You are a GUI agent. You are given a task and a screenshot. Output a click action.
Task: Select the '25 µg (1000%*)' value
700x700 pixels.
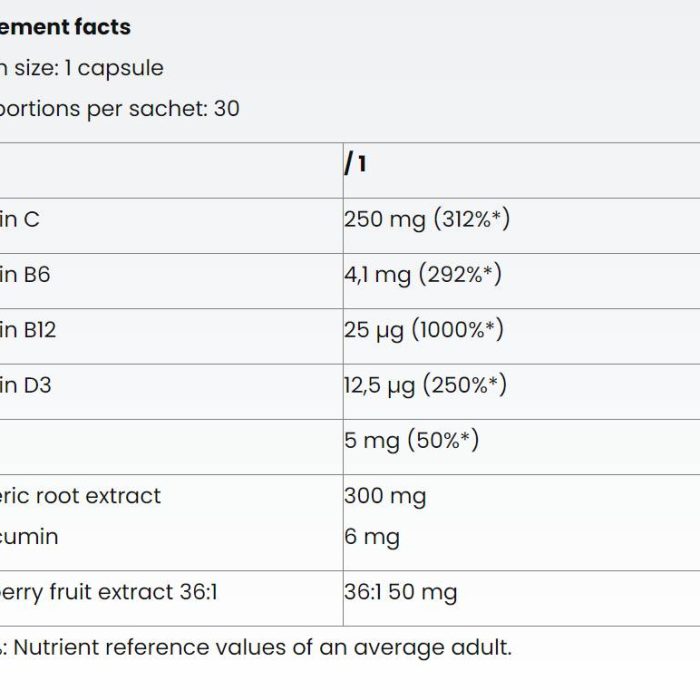[424, 330]
